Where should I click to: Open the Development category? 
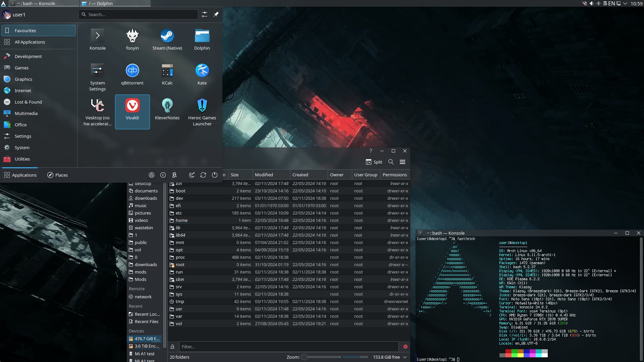click(x=39, y=56)
